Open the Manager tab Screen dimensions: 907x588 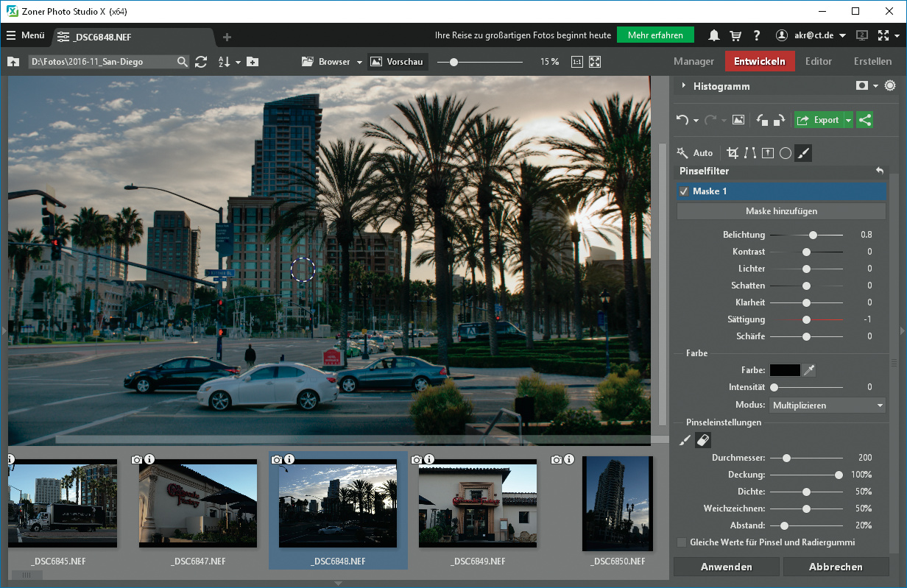coord(694,62)
